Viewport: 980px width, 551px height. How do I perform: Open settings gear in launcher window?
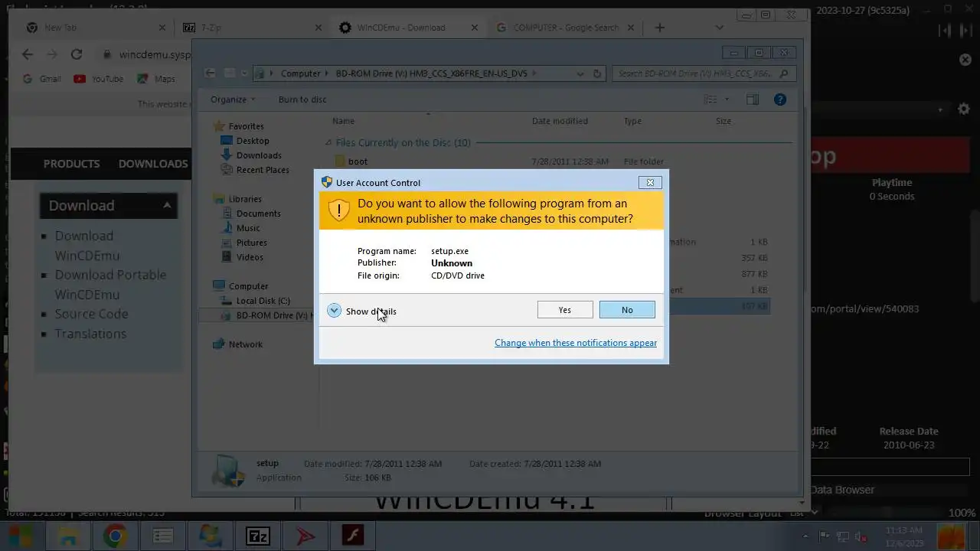964,109
